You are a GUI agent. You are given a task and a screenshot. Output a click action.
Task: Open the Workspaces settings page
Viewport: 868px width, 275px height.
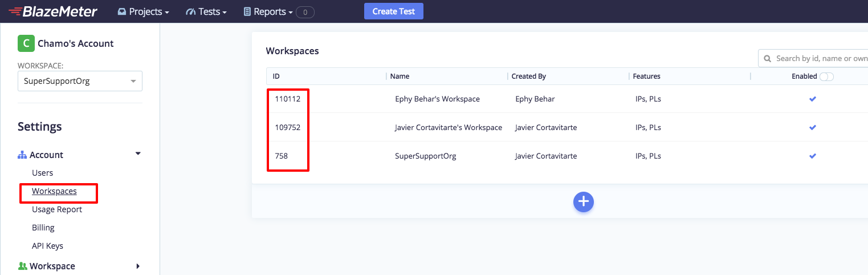point(54,191)
